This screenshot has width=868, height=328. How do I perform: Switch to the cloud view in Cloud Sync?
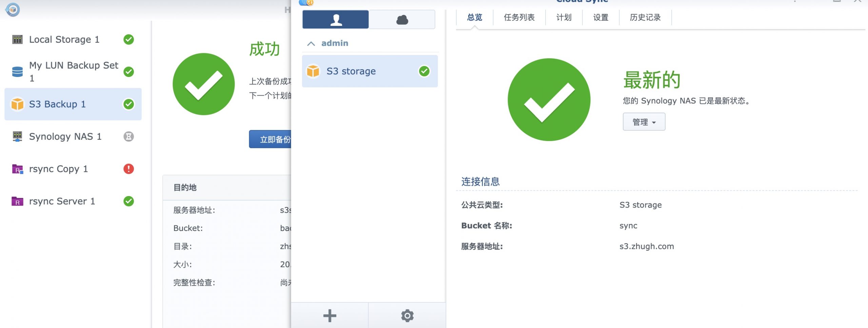pos(402,20)
